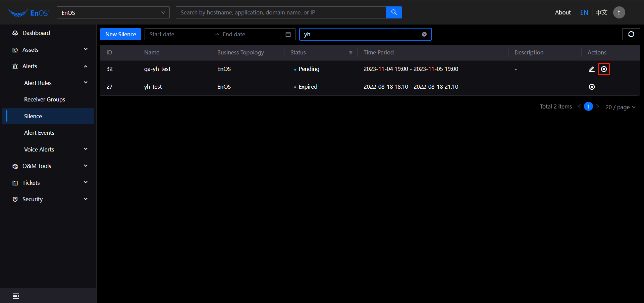
Task: Open Receiver Groups page
Action: coord(48,99)
